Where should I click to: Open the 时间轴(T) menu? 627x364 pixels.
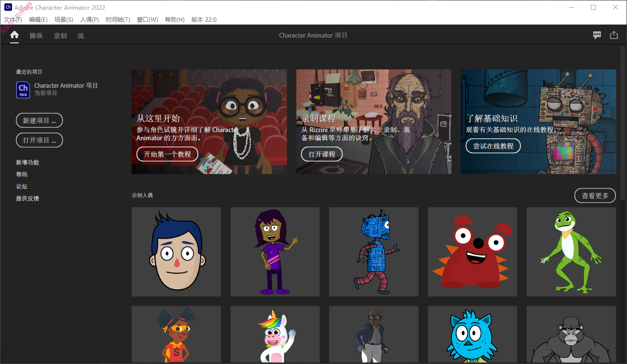click(x=118, y=20)
